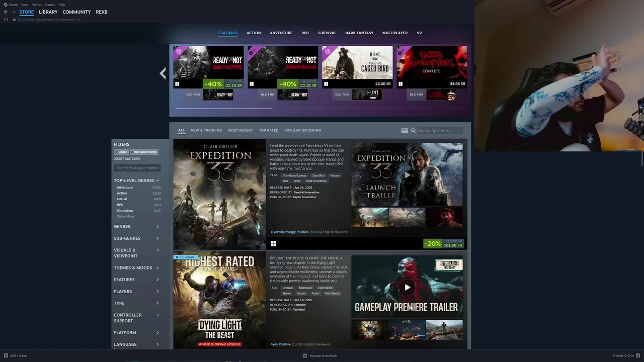
Task: Switch to the COMMUNITY tab
Action: coord(76,12)
